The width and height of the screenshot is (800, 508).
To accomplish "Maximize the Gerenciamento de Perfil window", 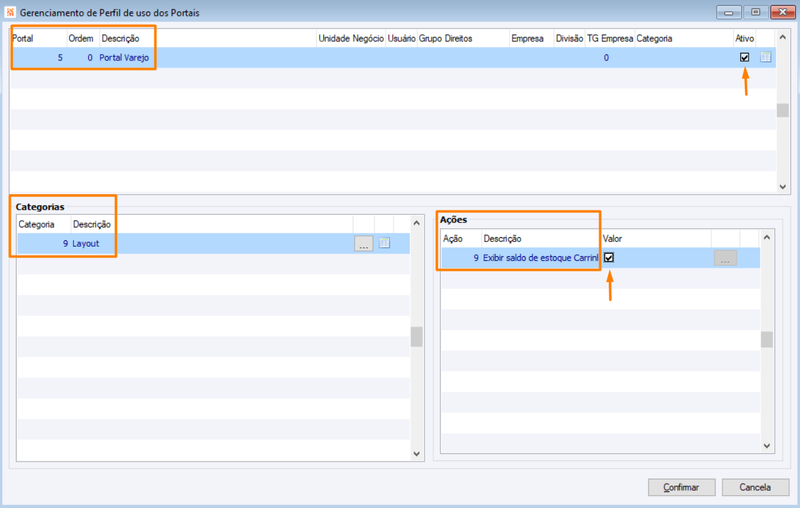I will [x=756, y=12].
